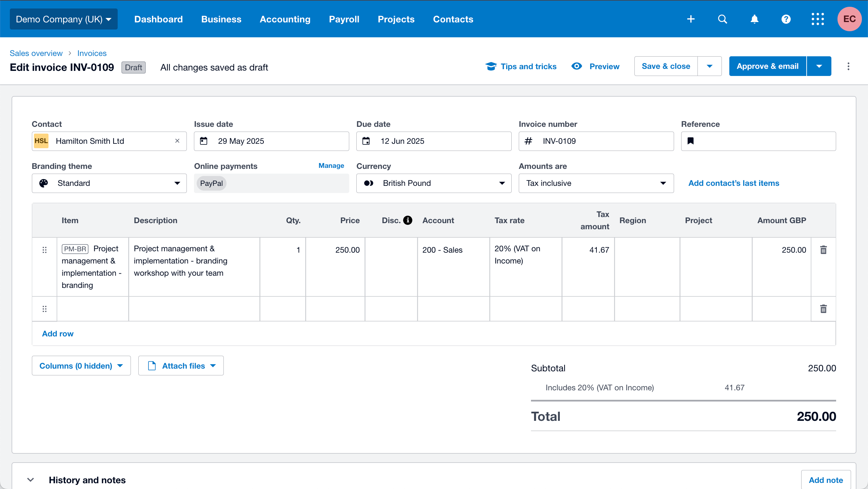
Task: Click the plus icon to create something new
Action: tap(691, 19)
